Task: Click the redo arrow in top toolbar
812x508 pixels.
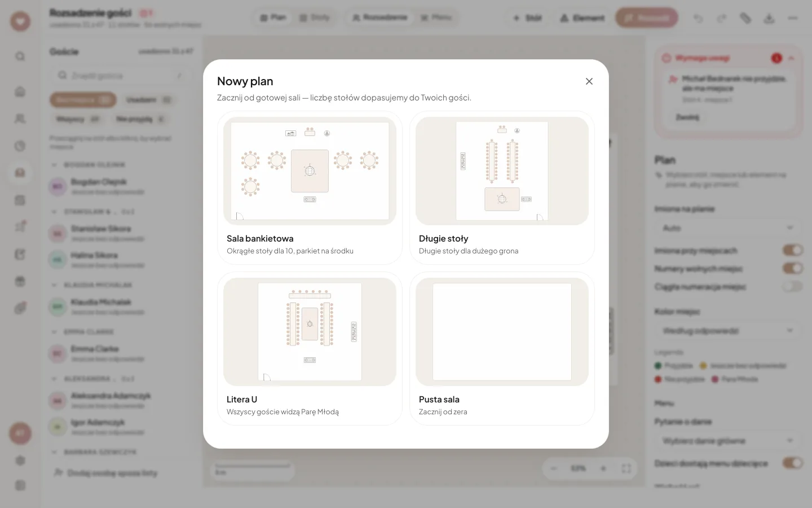Action: tap(722, 18)
